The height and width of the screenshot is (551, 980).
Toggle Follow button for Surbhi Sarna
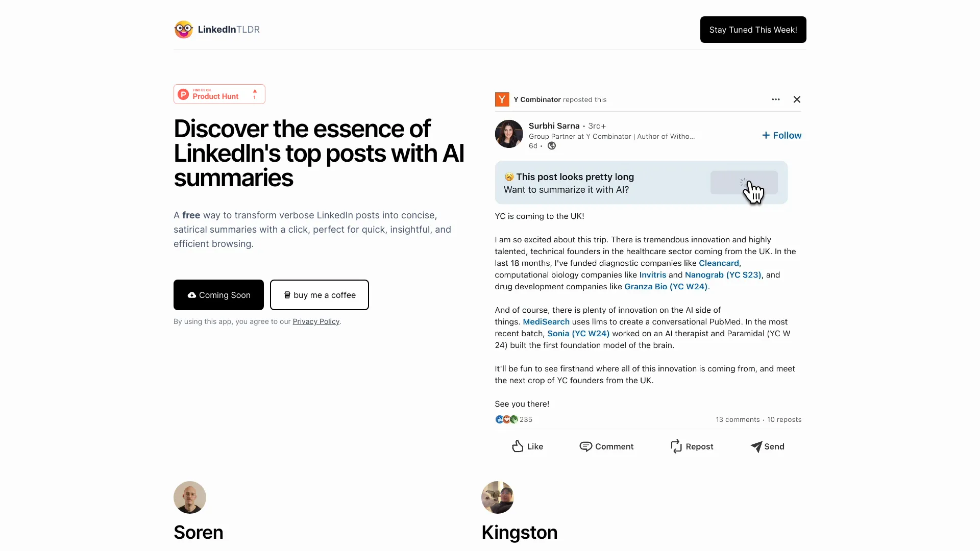tap(781, 135)
